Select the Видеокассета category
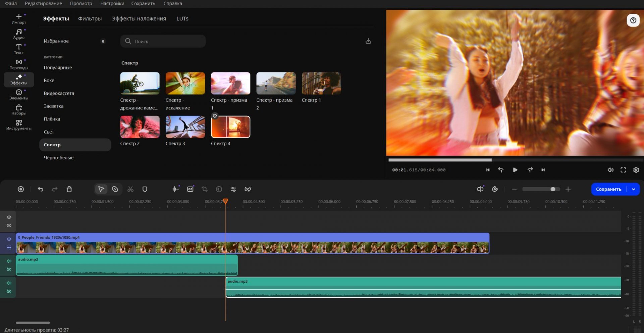644x333 pixels. (59, 93)
